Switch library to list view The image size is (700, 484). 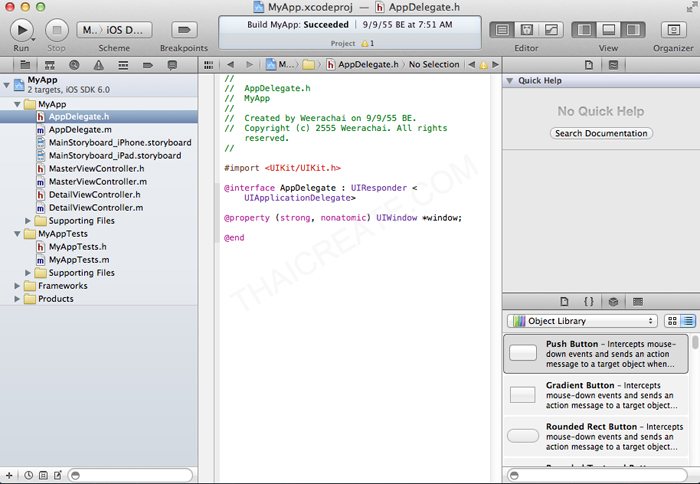click(688, 321)
